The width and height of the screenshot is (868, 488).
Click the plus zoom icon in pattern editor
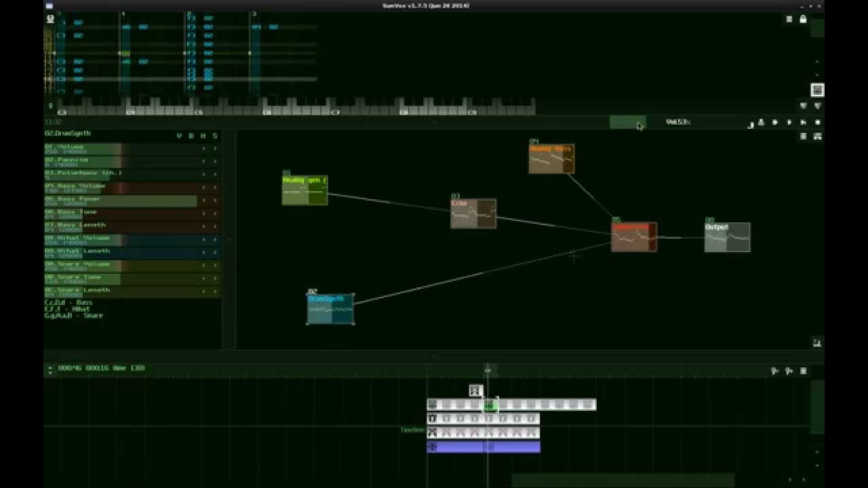coord(817,61)
